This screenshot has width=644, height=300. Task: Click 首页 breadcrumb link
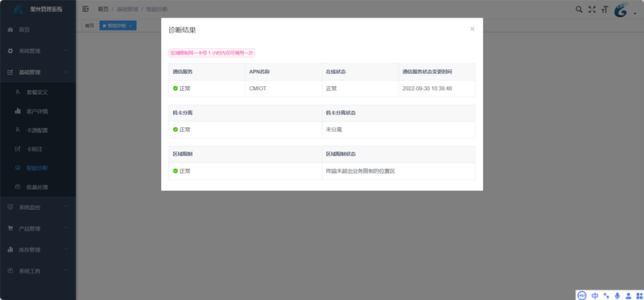pos(103,9)
